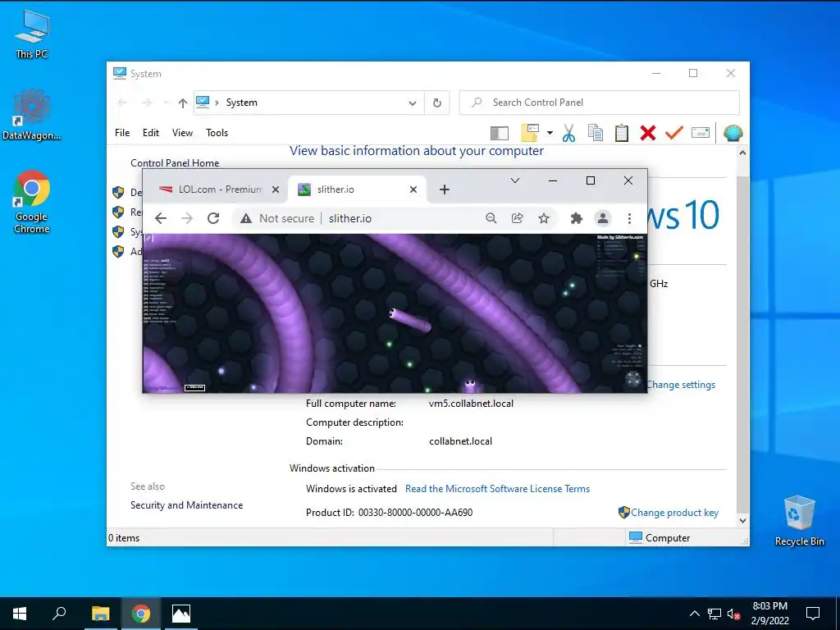Open Chrome tab search dropdown chevron
840x630 pixels.
(x=515, y=180)
